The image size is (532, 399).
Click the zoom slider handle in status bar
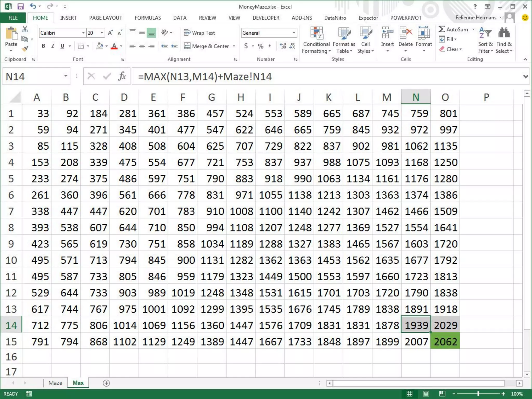click(x=478, y=394)
